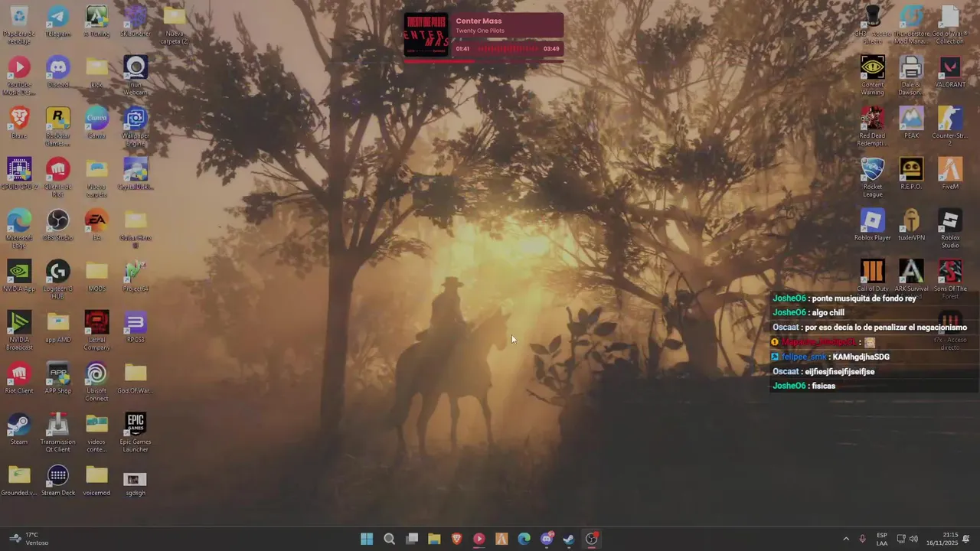
Task: Open volume control in system tray
Action: [913, 539]
